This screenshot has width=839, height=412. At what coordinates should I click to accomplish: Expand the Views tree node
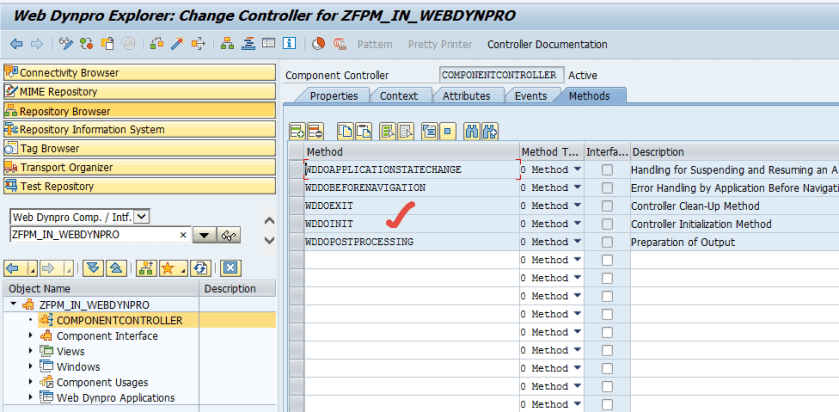click(30, 351)
